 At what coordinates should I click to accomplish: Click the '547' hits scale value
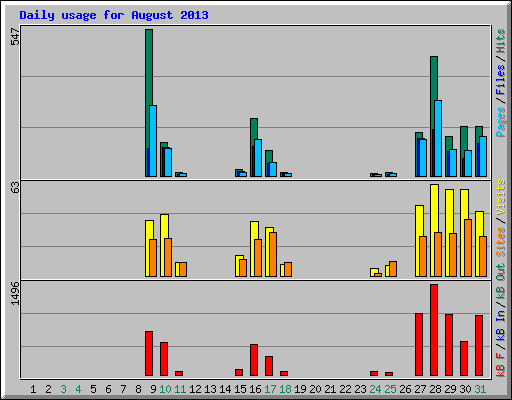15,37
